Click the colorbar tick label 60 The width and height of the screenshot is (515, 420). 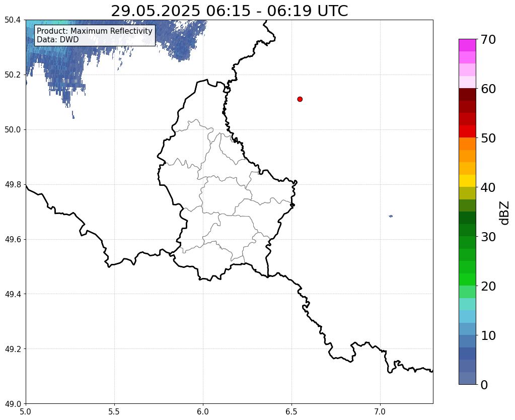pyautogui.click(x=488, y=89)
